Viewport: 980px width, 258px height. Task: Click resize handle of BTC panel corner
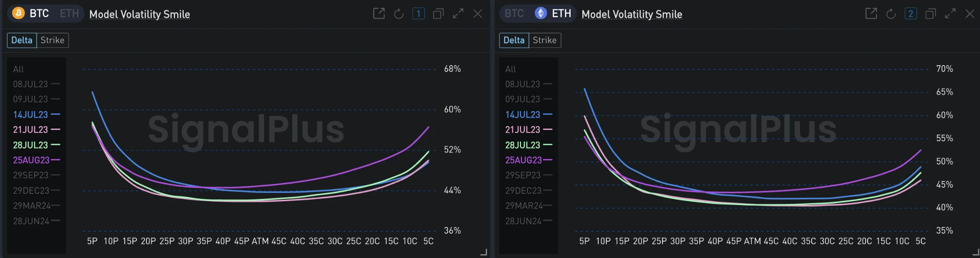click(484, 252)
